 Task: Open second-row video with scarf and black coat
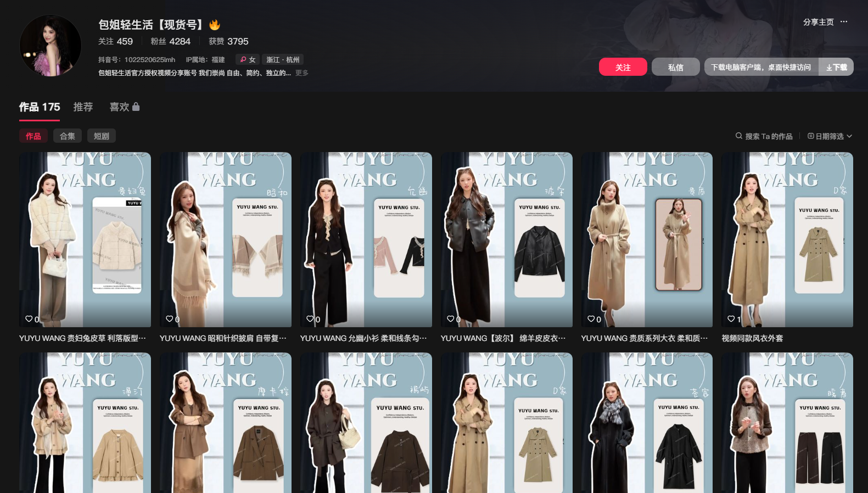(x=647, y=423)
